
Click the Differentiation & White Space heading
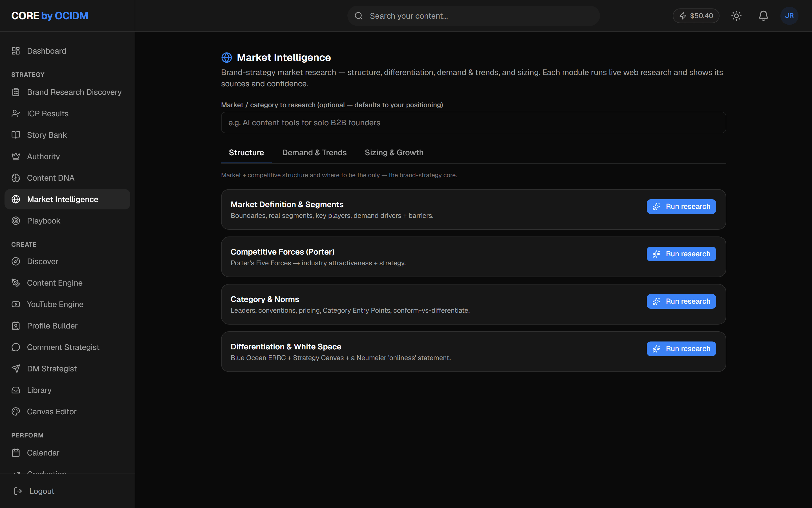click(286, 346)
